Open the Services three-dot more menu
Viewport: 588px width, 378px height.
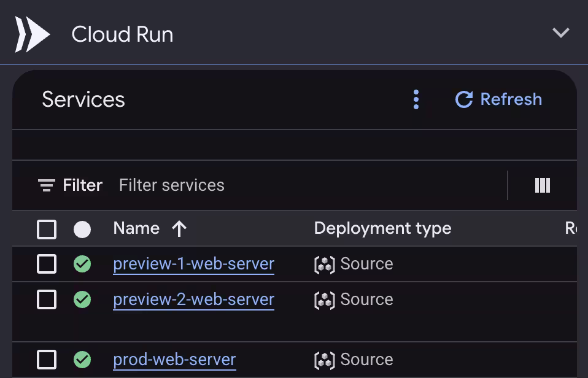pyautogui.click(x=416, y=99)
